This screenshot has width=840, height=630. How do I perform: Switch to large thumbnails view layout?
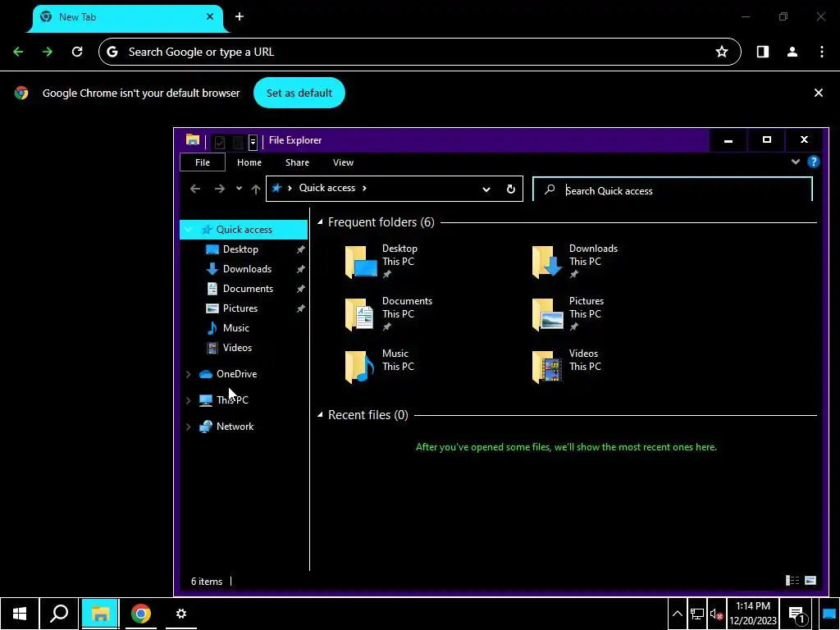(x=810, y=580)
